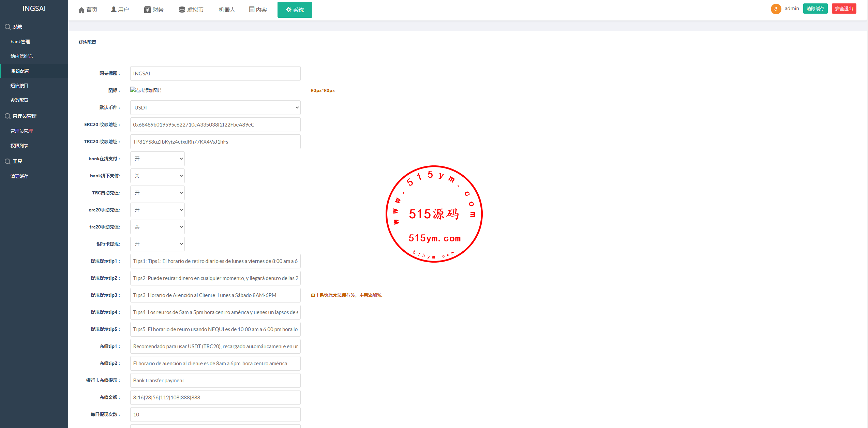This screenshot has width=868, height=428.
Task: Click the red 安全退出 logout button
Action: tap(843, 9)
